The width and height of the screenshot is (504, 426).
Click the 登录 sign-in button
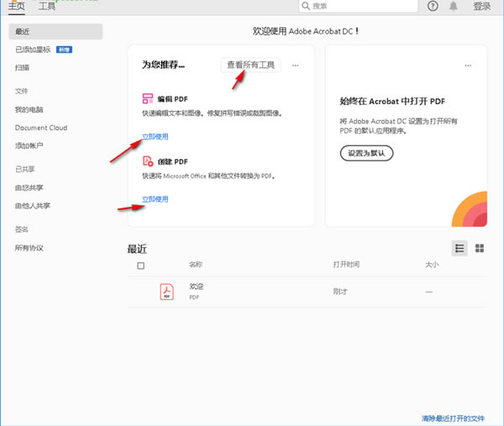tap(482, 6)
